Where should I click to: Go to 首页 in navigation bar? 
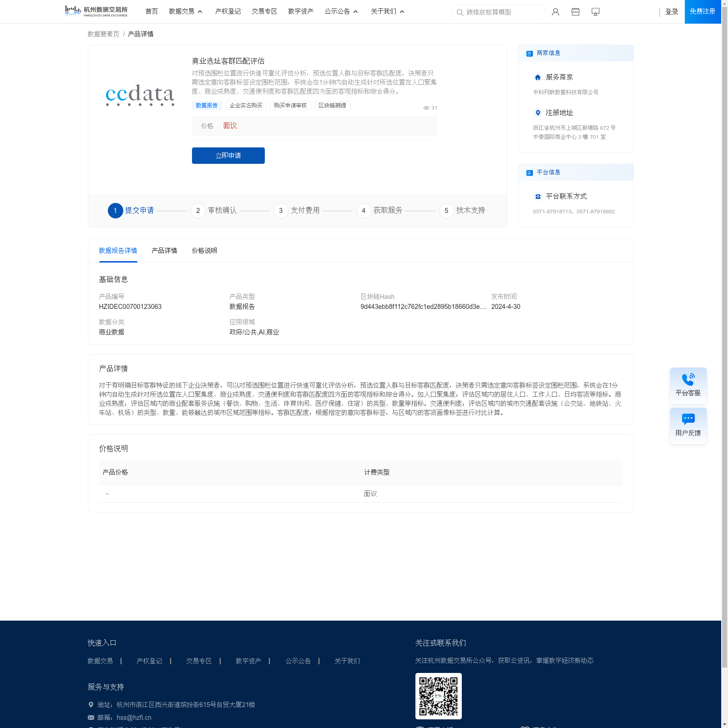click(152, 11)
